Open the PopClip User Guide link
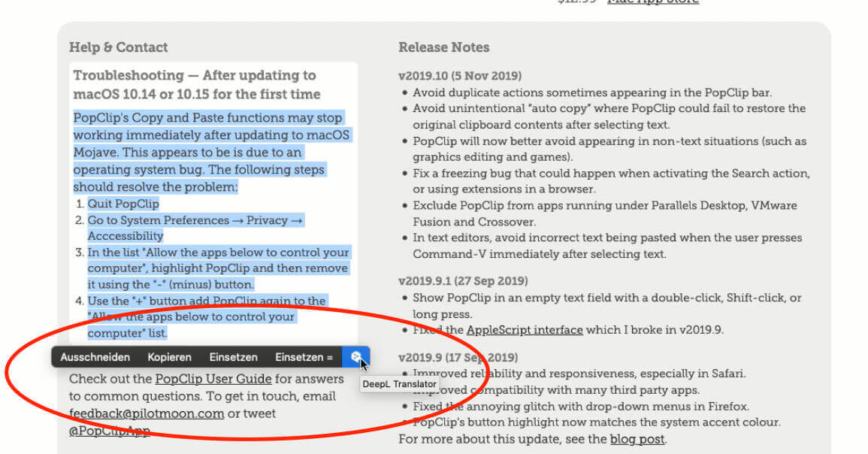The height and width of the screenshot is (454, 868). point(213,379)
